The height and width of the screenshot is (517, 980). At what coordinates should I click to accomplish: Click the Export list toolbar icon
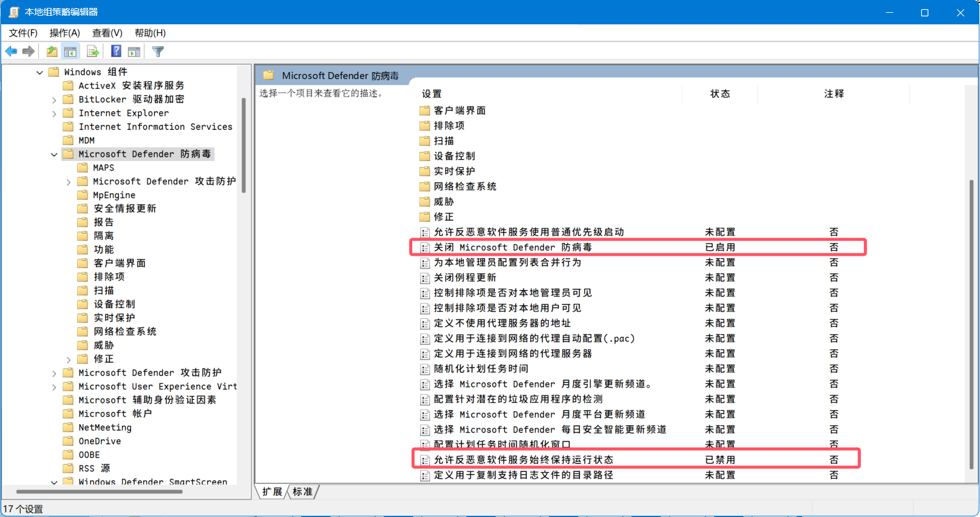tap(93, 52)
